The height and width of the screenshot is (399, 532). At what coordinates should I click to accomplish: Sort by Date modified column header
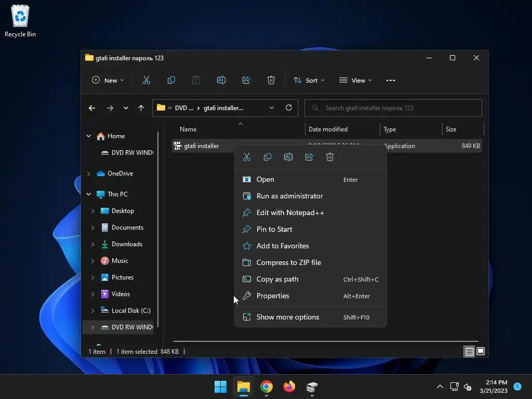(x=342, y=129)
